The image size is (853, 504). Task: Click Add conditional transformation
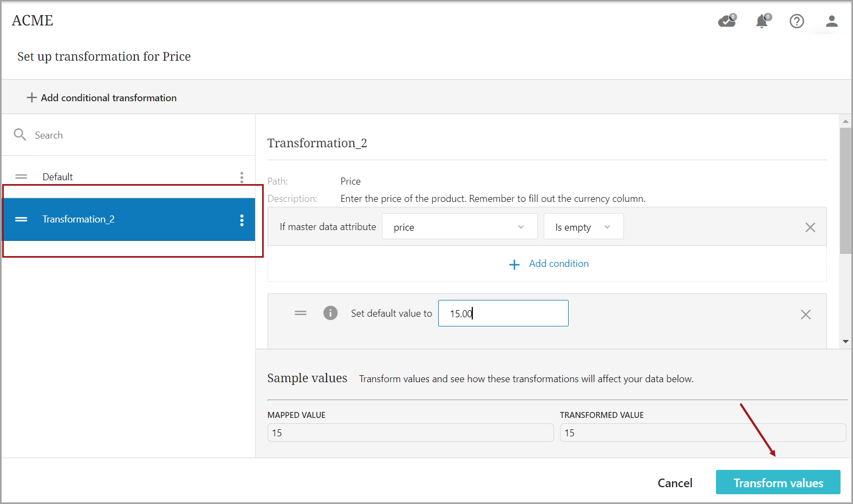coord(102,98)
